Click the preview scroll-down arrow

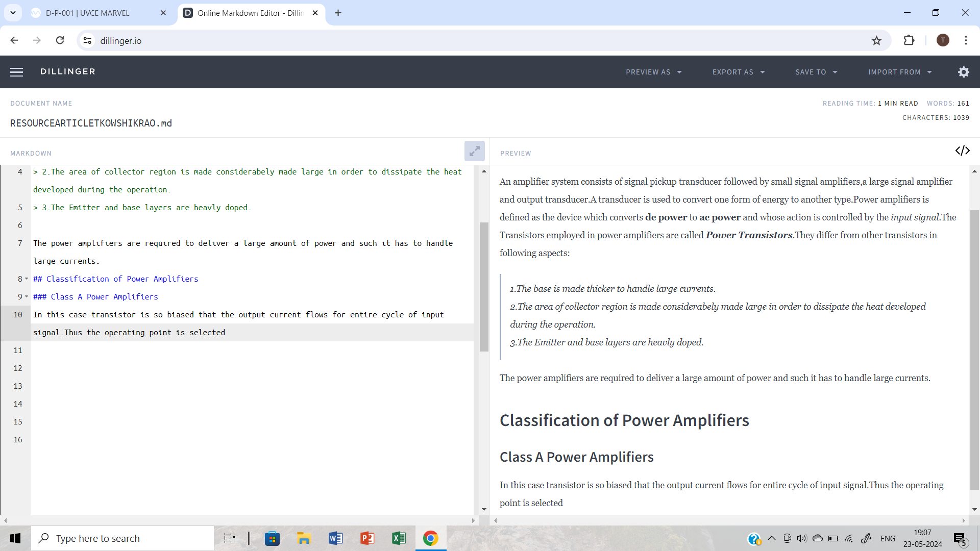(974, 509)
